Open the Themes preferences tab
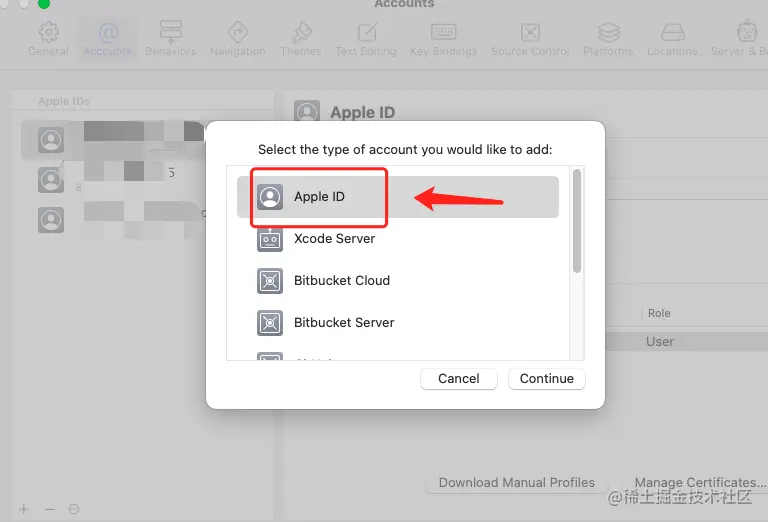Viewport: 768px width, 522px height. 301,39
